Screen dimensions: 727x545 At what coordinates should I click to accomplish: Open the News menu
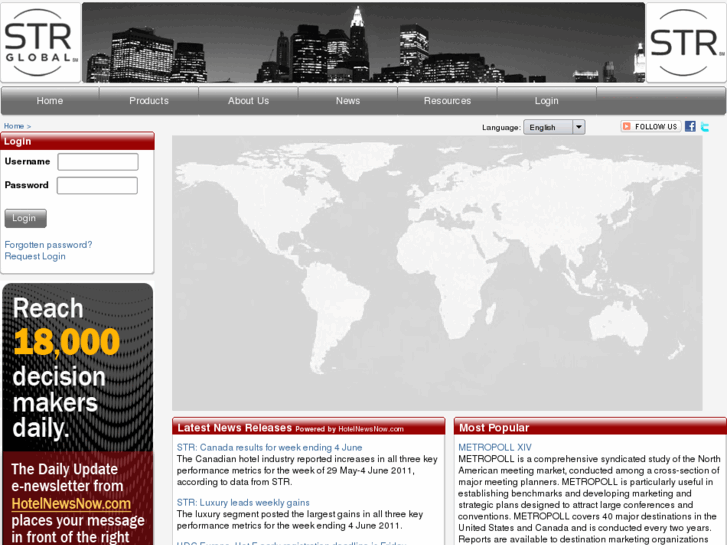(x=348, y=101)
